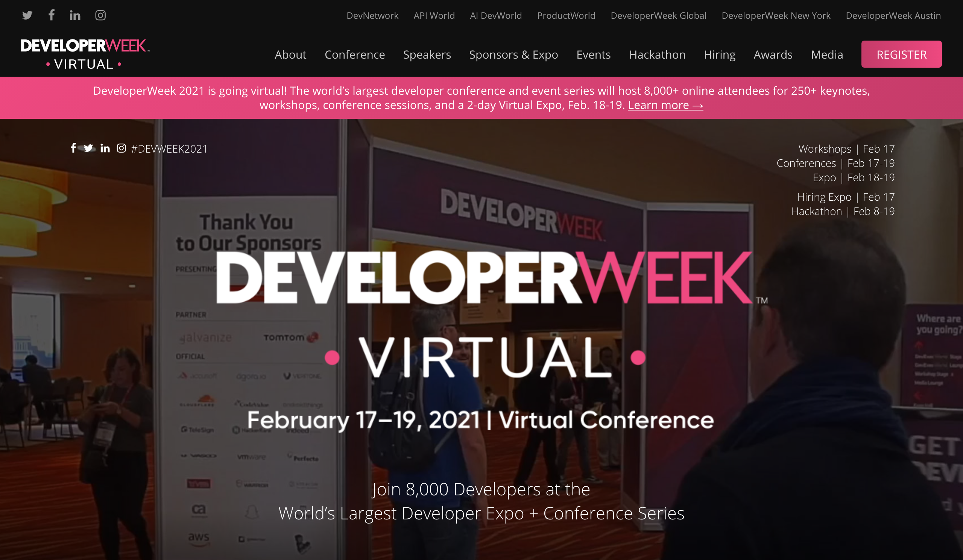Open the Media menu
This screenshot has width=963, height=560.
coord(827,54)
